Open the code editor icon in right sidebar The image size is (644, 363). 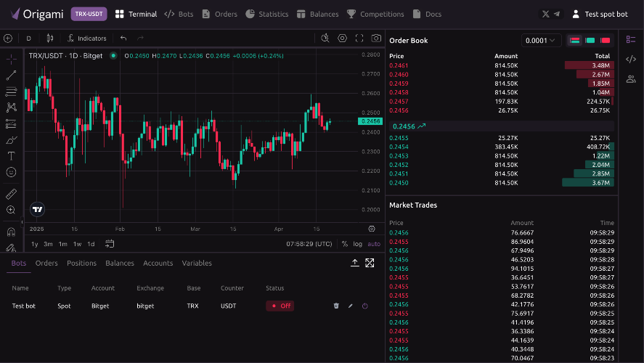coord(631,59)
